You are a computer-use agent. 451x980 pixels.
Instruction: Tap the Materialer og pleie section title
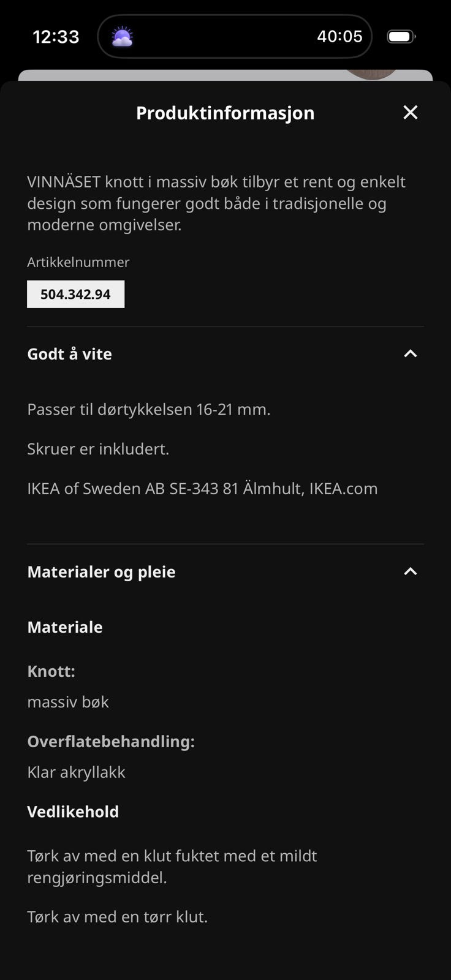(x=102, y=572)
